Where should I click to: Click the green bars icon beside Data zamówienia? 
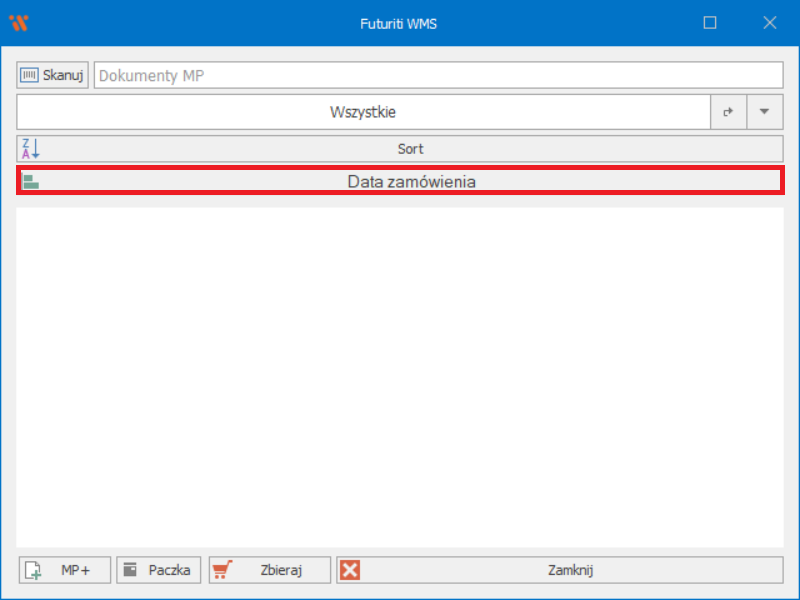(x=31, y=181)
